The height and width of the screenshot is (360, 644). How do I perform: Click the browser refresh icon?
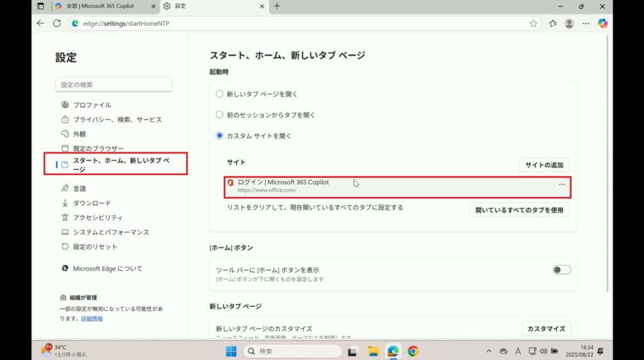57,23
